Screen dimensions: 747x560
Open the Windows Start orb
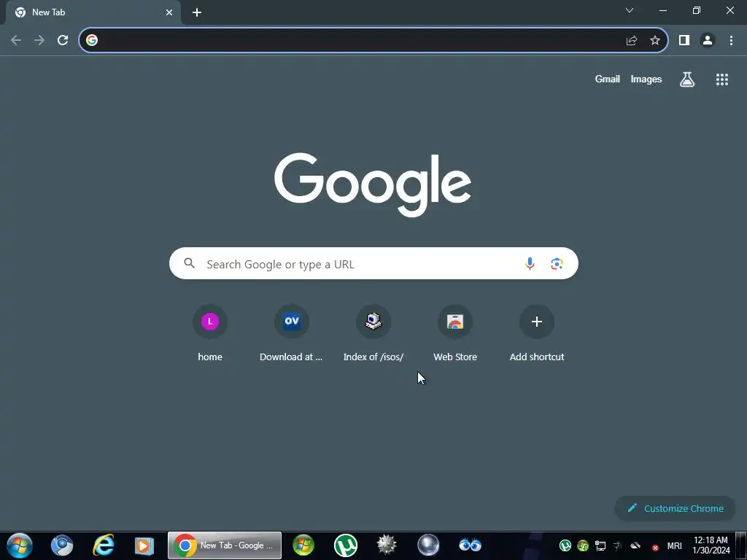tap(20, 545)
